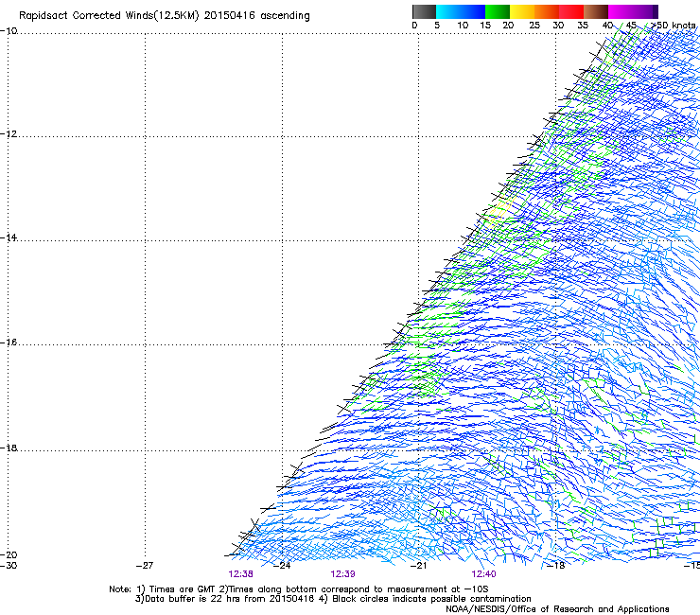Click the note 'Black circles indicate possible contamination'
700x615 pixels.
tap(431, 599)
